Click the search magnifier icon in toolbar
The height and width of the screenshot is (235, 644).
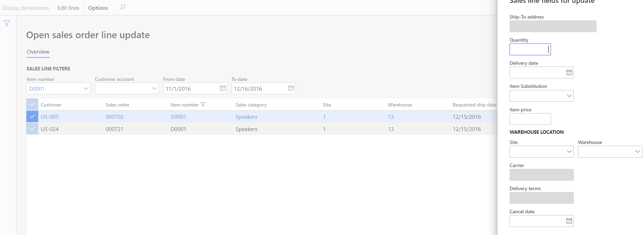[x=122, y=7]
